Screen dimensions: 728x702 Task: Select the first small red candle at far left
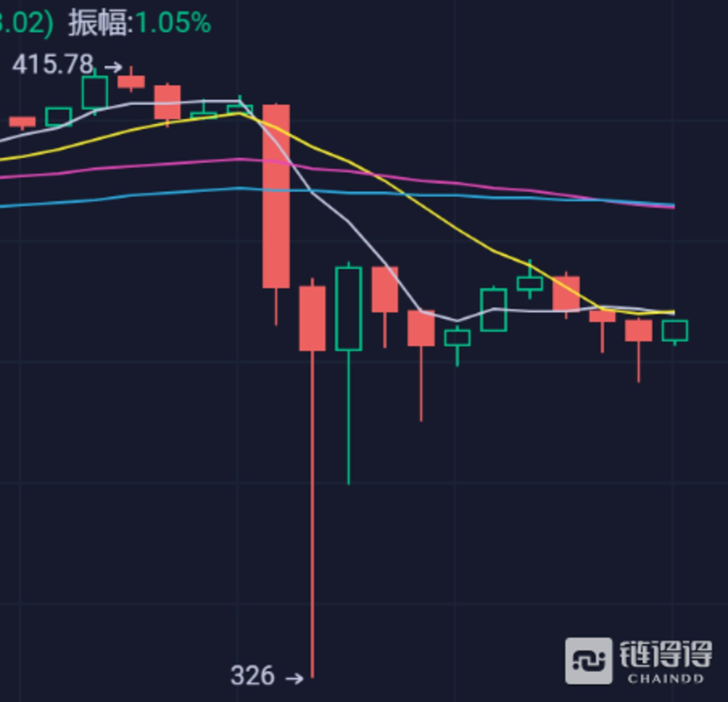pos(22,122)
